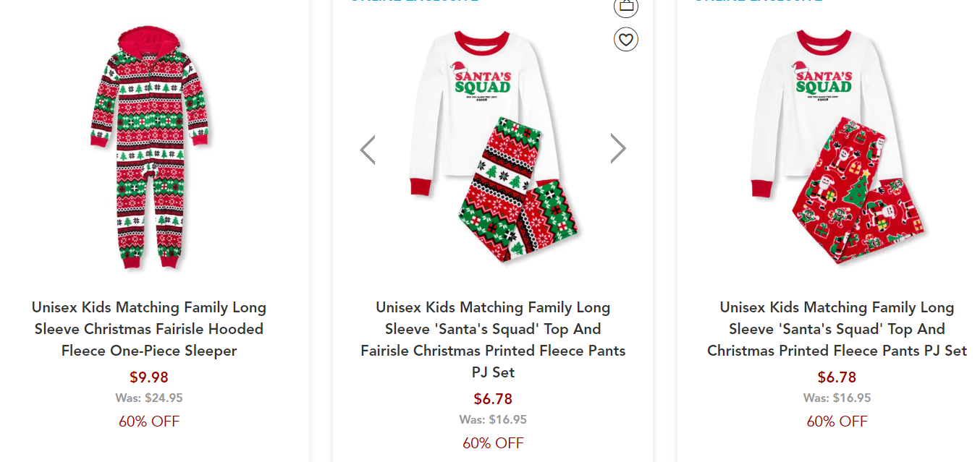This screenshot has height=462, width=980.
Task: Click the Online Exclusive label above the rightmost product
Action: click(757, 1)
